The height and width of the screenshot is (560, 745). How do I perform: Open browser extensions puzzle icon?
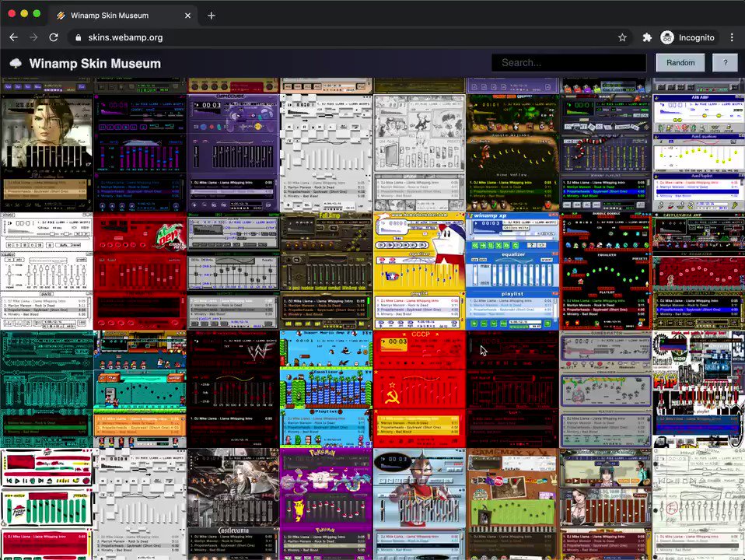(647, 37)
